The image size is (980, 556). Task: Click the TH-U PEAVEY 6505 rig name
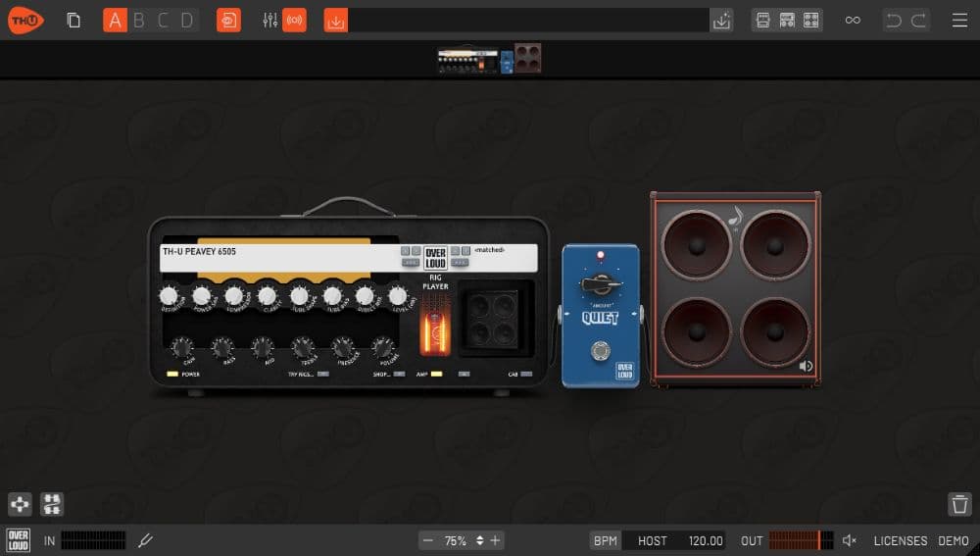(x=199, y=251)
